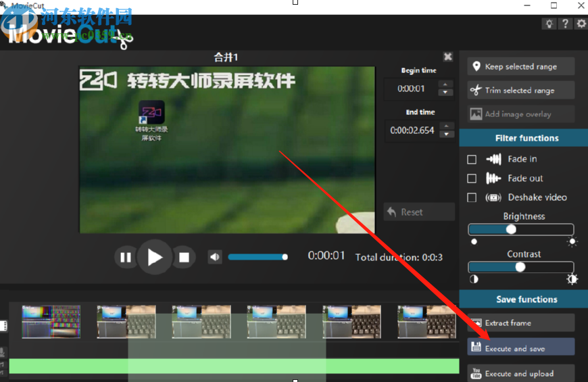The width and height of the screenshot is (588, 382).
Task: Click the high contrast icon
Action: [572, 279]
